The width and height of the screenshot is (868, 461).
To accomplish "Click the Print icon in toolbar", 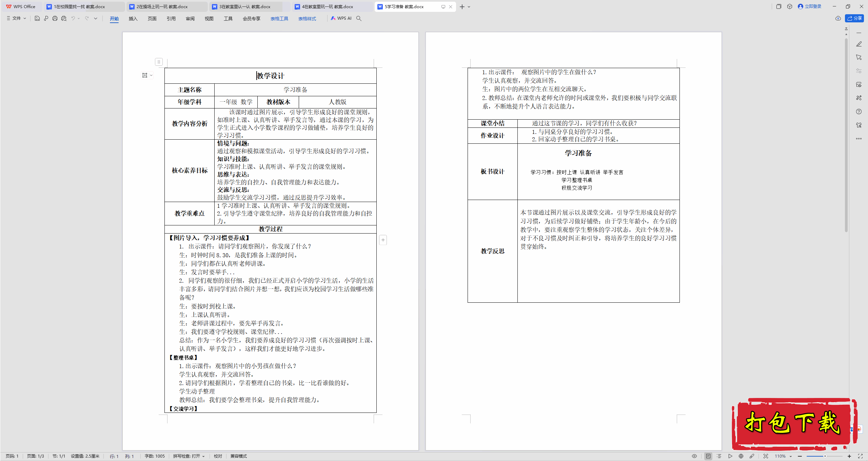I will (x=55, y=18).
